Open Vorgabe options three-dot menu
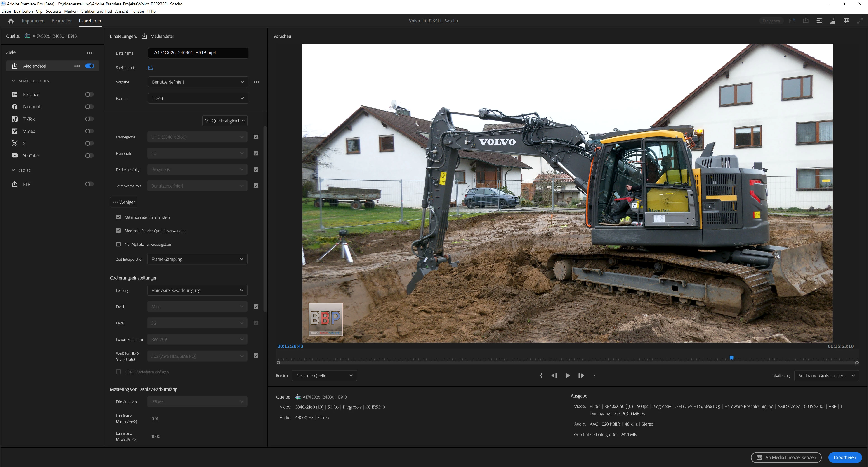Image resolution: width=868 pixels, height=467 pixels. click(256, 82)
